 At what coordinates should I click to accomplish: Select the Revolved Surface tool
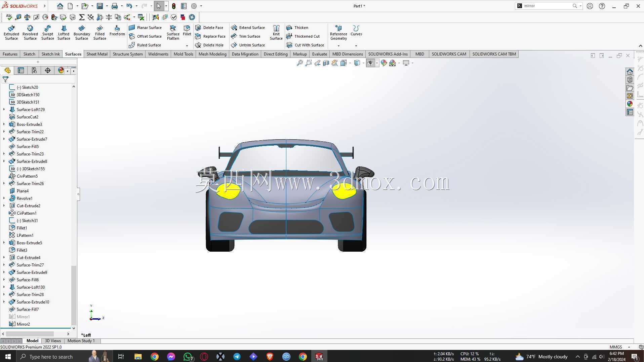(30, 33)
